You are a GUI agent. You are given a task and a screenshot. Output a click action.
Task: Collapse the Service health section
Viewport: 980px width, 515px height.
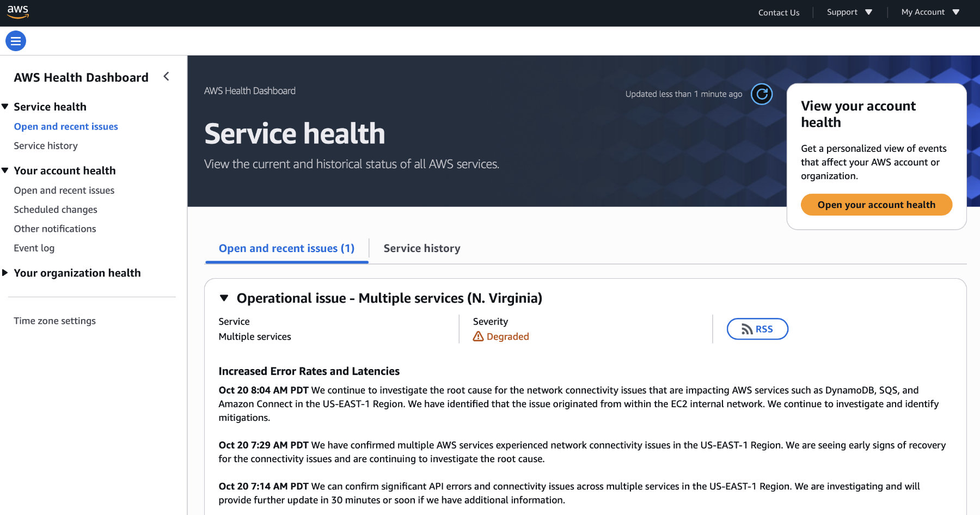(x=5, y=107)
